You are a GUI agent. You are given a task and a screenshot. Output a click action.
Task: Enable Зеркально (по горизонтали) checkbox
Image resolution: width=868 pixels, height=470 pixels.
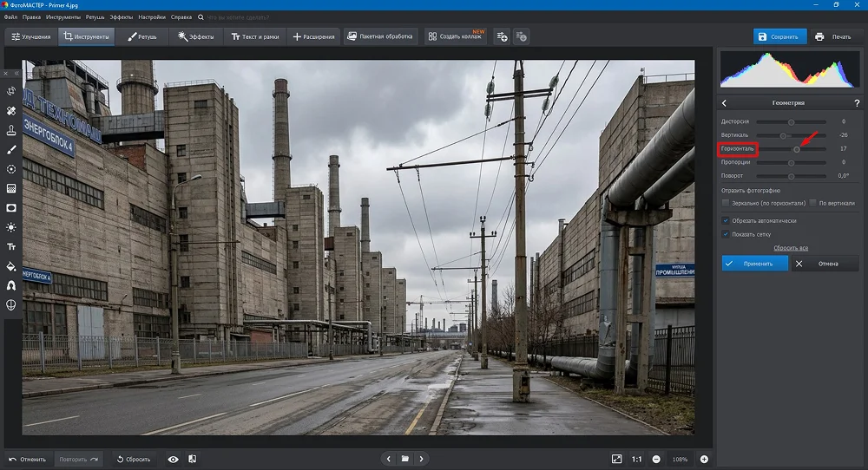click(x=725, y=203)
